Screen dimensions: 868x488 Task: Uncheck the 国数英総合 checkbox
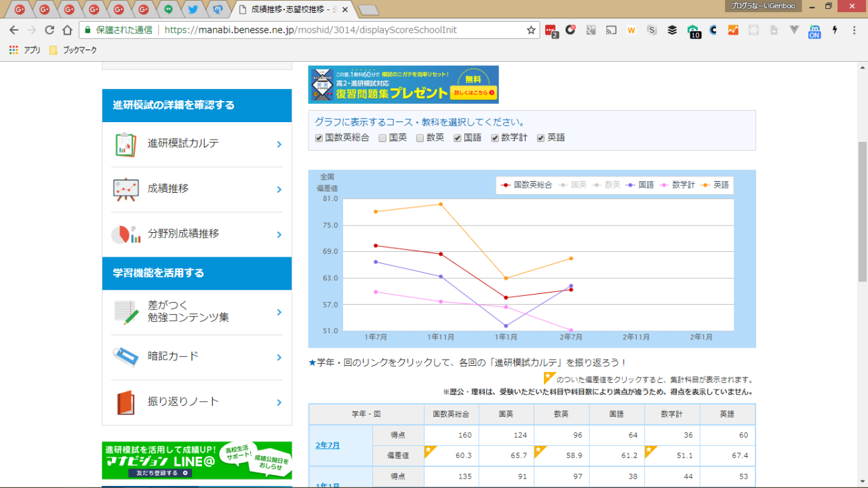319,138
